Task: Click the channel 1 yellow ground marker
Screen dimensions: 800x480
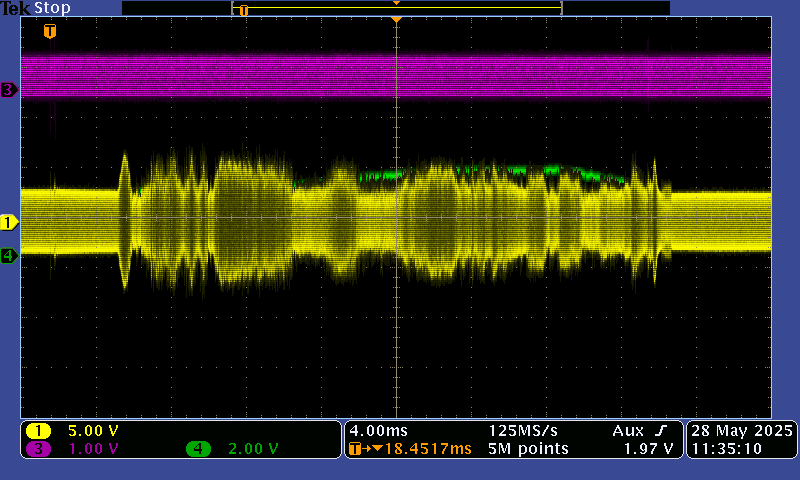Action: click(x=9, y=222)
